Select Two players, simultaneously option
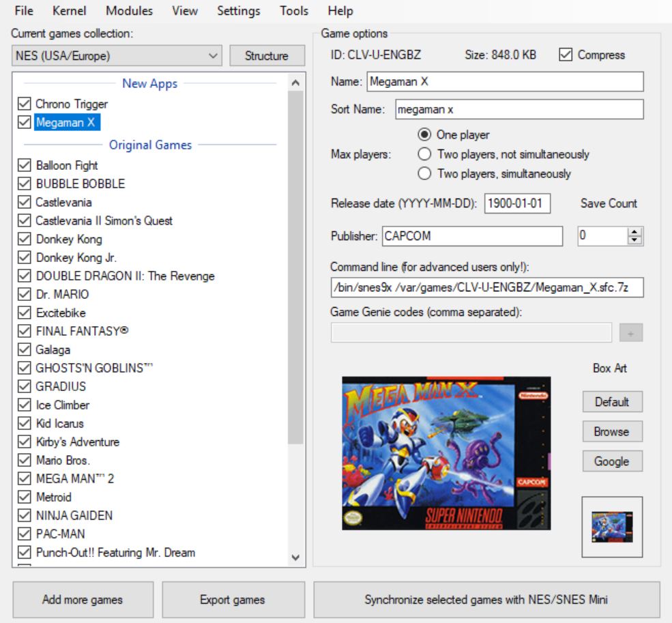672x623 pixels. click(x=424, y=173)
